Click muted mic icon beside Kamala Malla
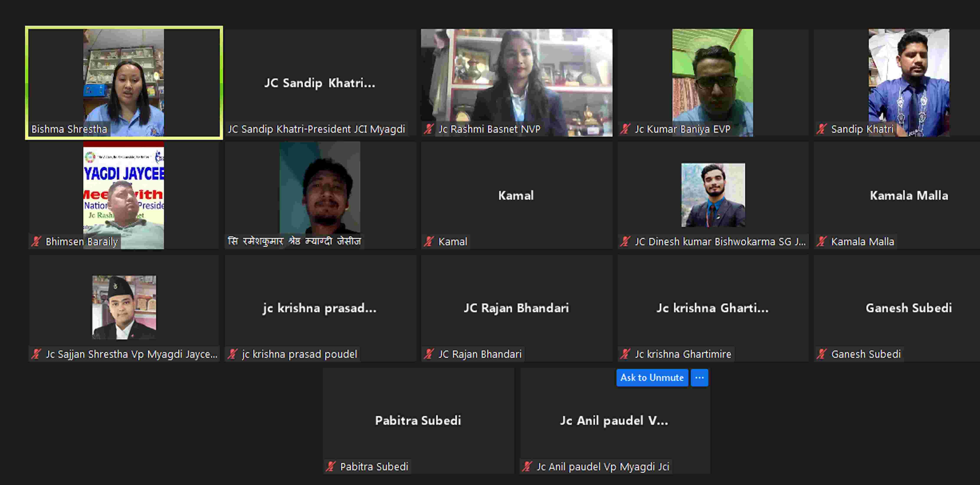 [x=821, y=242]
